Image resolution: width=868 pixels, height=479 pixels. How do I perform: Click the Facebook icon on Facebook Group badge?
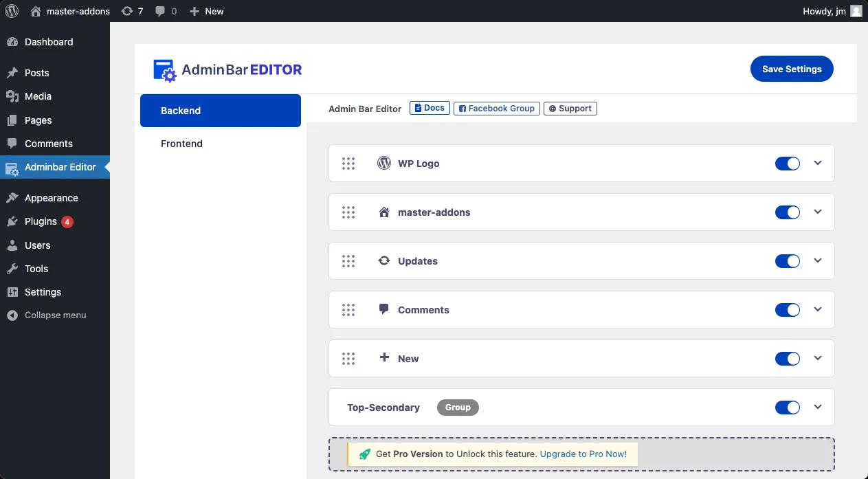click(x=463, y=108)
